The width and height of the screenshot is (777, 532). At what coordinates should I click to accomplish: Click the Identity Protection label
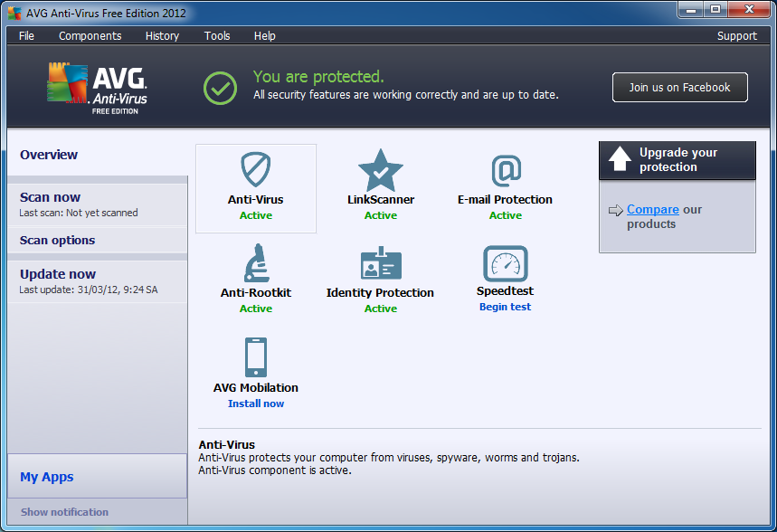pyautogui.click(x=380, y=292)
